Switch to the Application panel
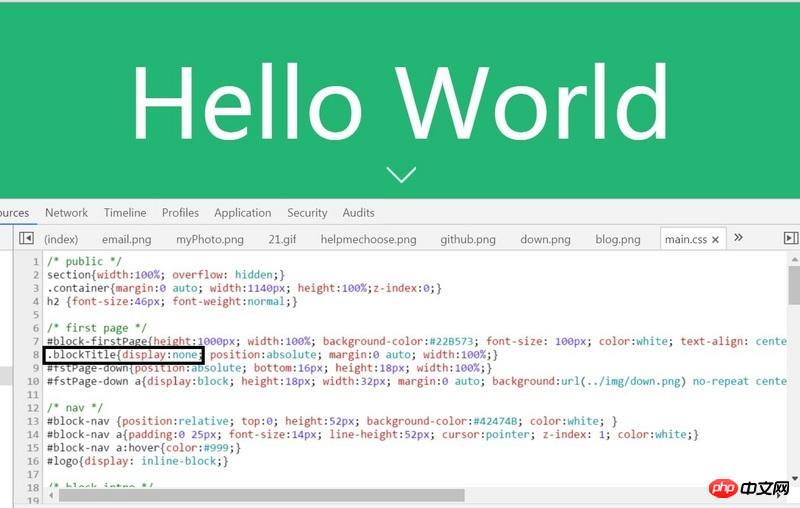 pos(242,213)
